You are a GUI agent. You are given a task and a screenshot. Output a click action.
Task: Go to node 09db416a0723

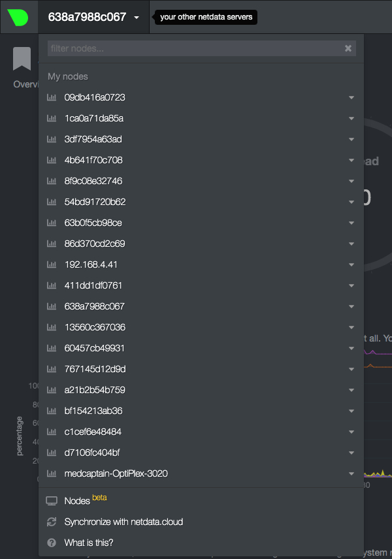(95, 97)
